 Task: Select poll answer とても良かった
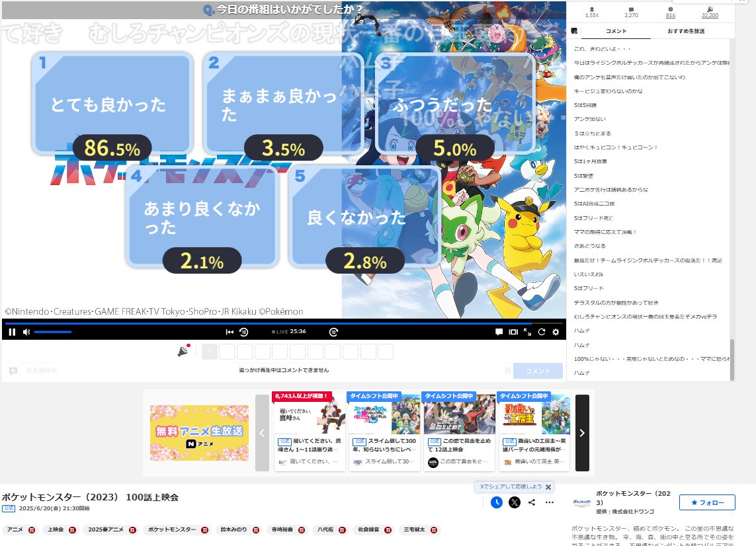pyautogui.click(x=112, y=104)
